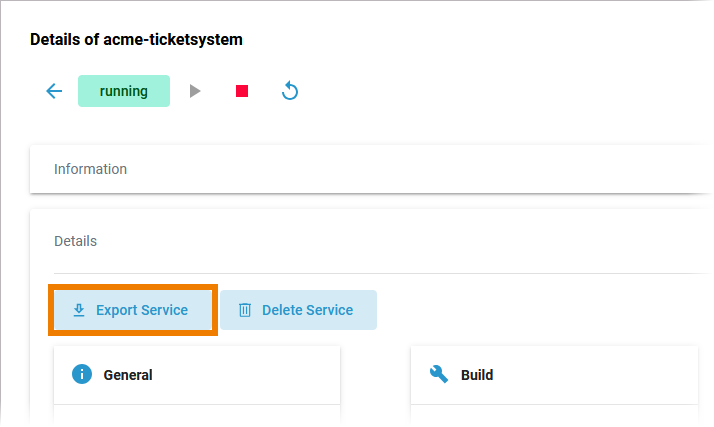Select the 'Build' card heading
Image resolution: width=714 pixels, height=427 pixels.
tap(477, 375)
